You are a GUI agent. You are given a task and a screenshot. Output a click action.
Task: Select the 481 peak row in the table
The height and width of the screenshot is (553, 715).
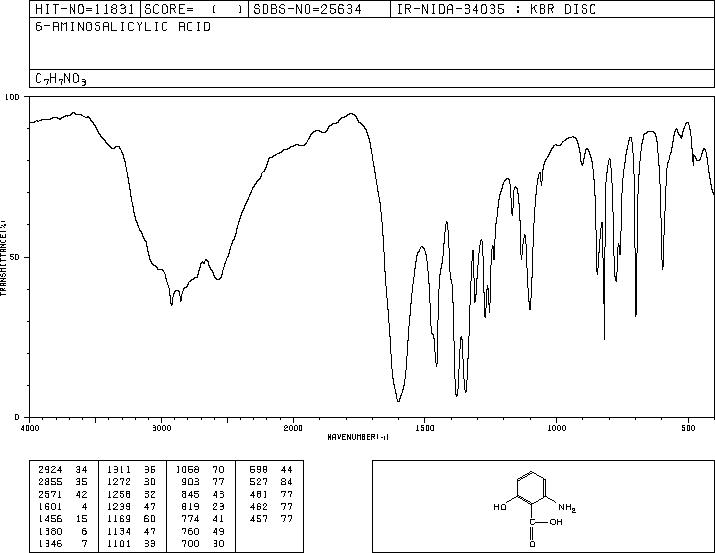pyautogui.click(x=271, y=494)
